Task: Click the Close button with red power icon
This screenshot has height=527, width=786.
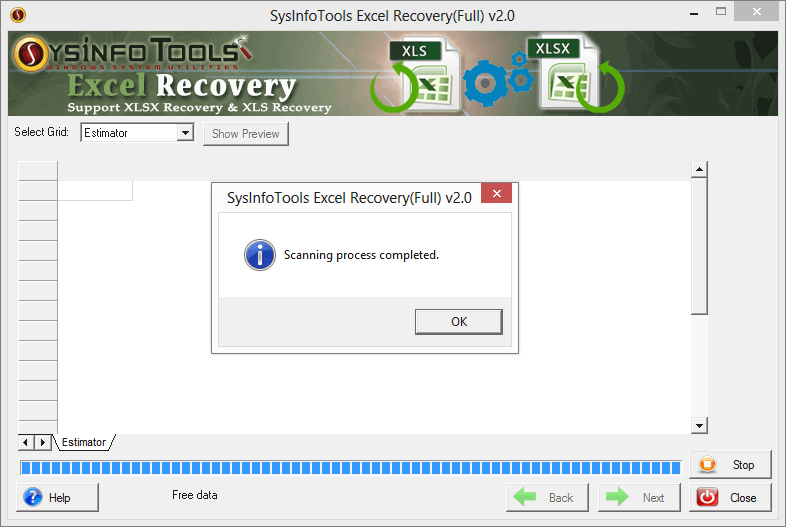Action: pyautogui.click(x=730, y=497)
